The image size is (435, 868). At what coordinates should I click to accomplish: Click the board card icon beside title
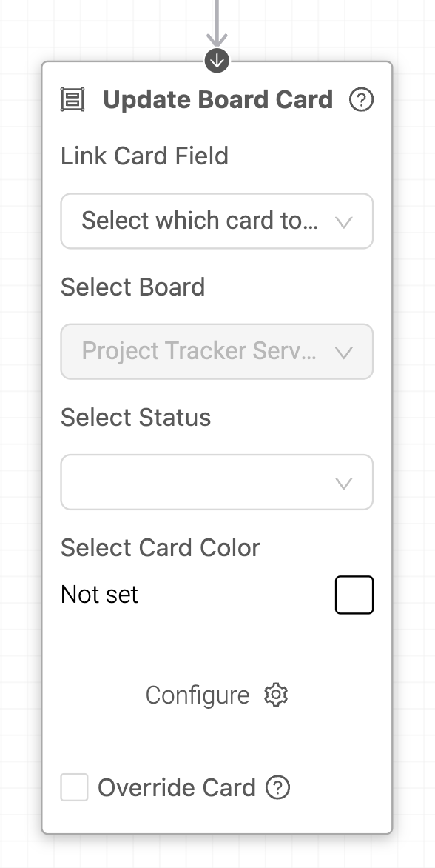(x=72, y=100)
